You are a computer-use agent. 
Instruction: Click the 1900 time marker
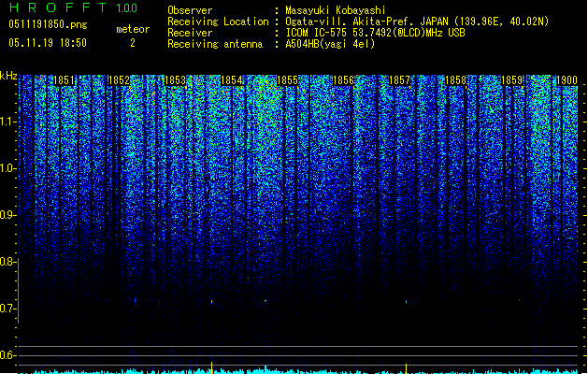(x=566, y=80)
